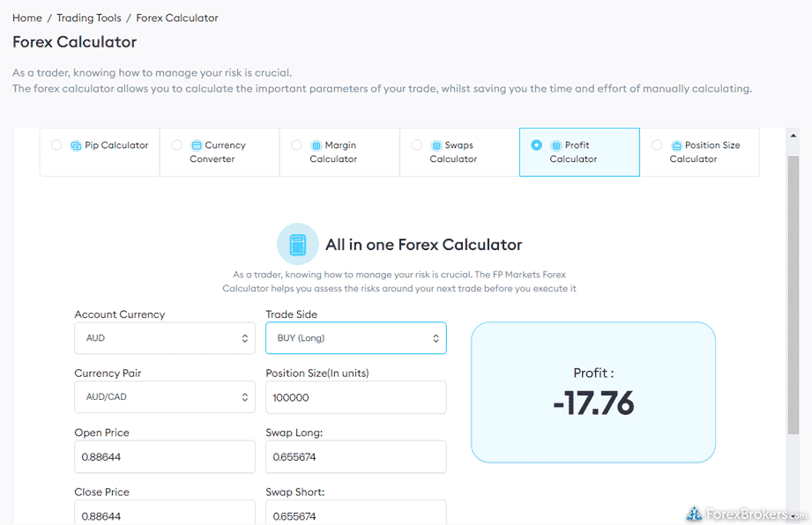Viewport: 812px width, 525px height.
Task: Click the Currency Converter icon
Action: click(197, 145)
